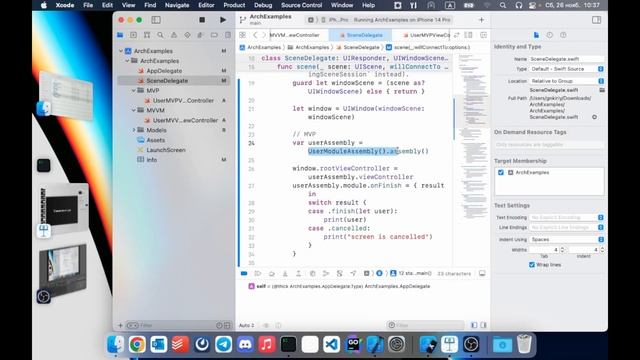Screen dimensions: 640x360
Task: Open the Debug navigator
Action: click(x=200, y=35)
